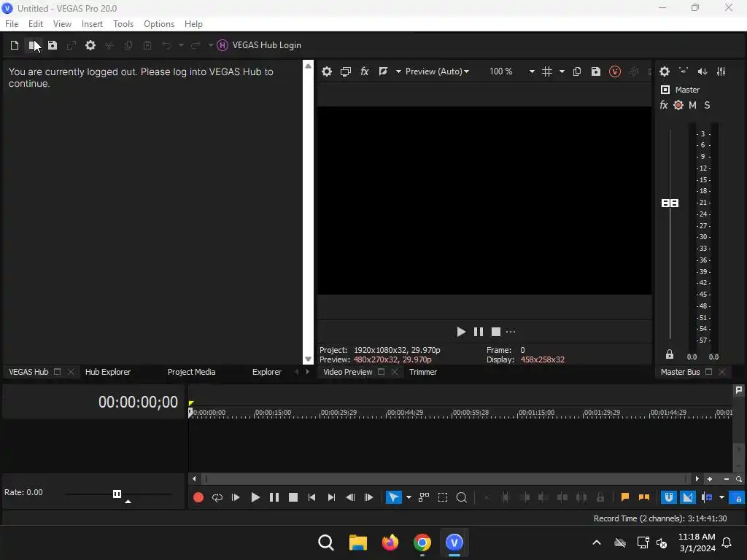Open the Help menu
The image size is (747, 560).
(x=193, y=24)
